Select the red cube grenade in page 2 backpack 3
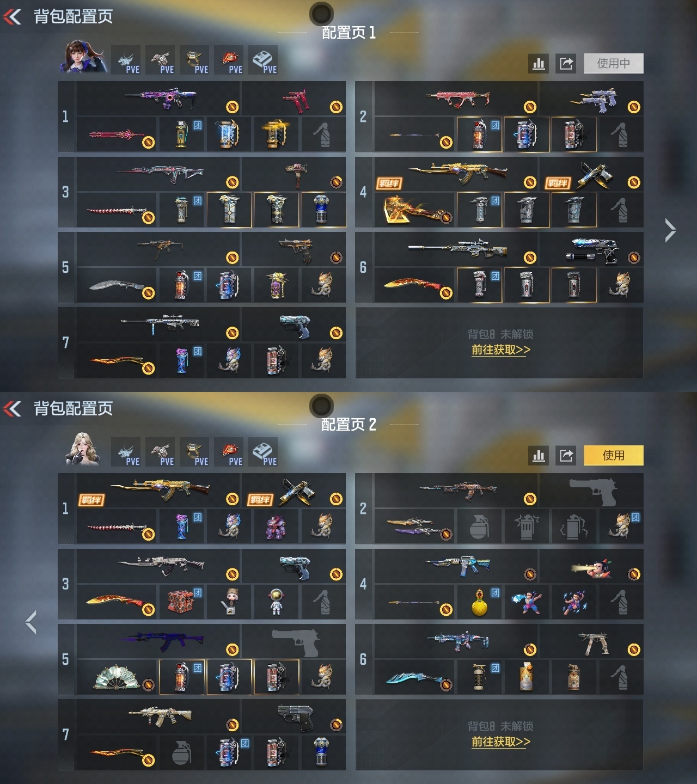The image size is (697, 784). point(181,602)
